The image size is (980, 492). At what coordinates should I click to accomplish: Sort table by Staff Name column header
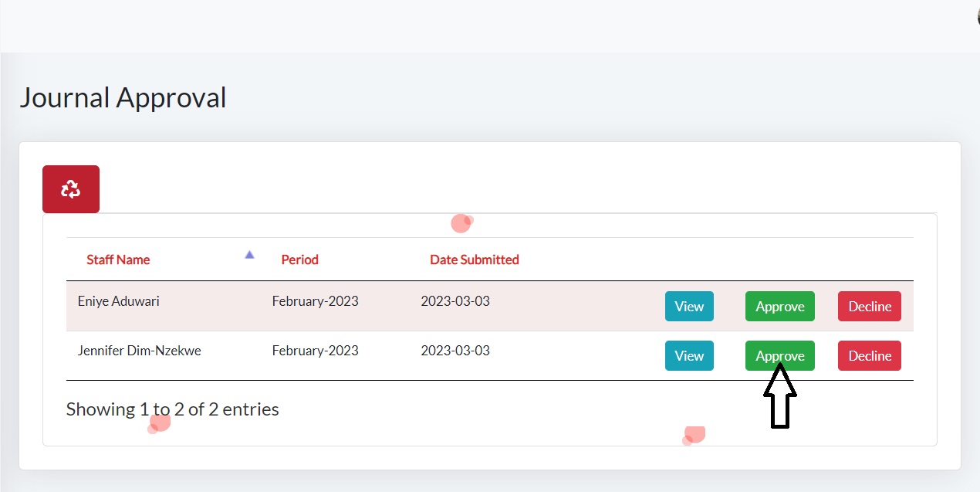[118, 260]
